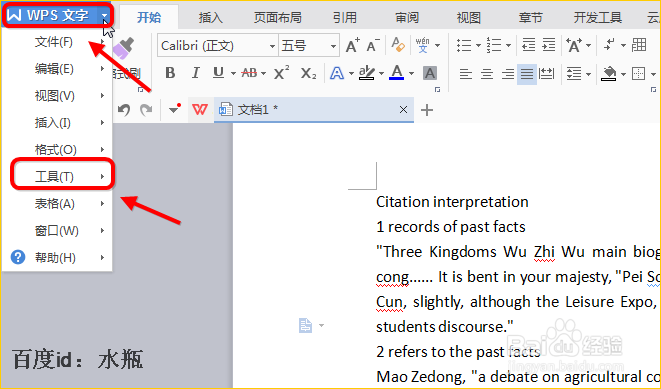The height and width of the screenshot is (389, 661).
Task: Close the 文档1 document tab
Action: [x=403, y=110]
